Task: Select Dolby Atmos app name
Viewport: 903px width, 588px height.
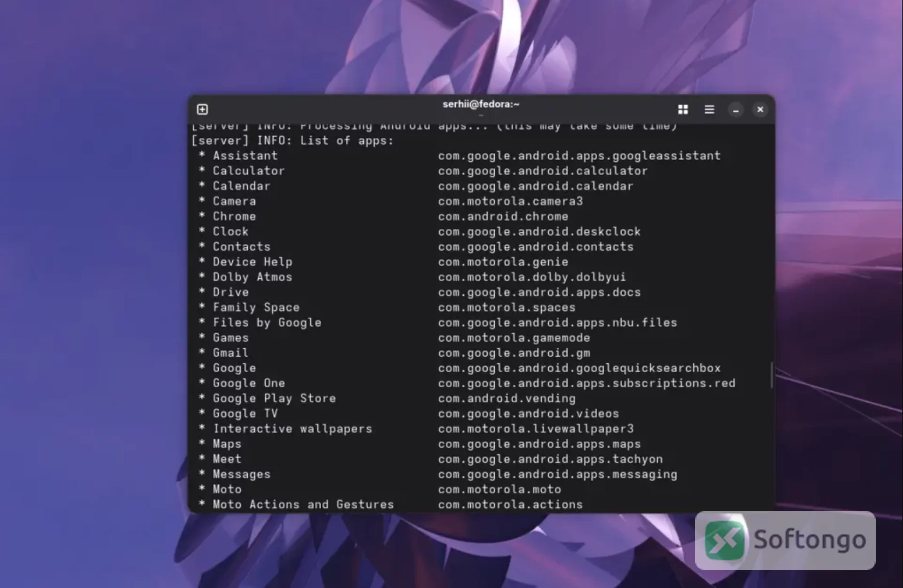Action: [x=252, y=277]
